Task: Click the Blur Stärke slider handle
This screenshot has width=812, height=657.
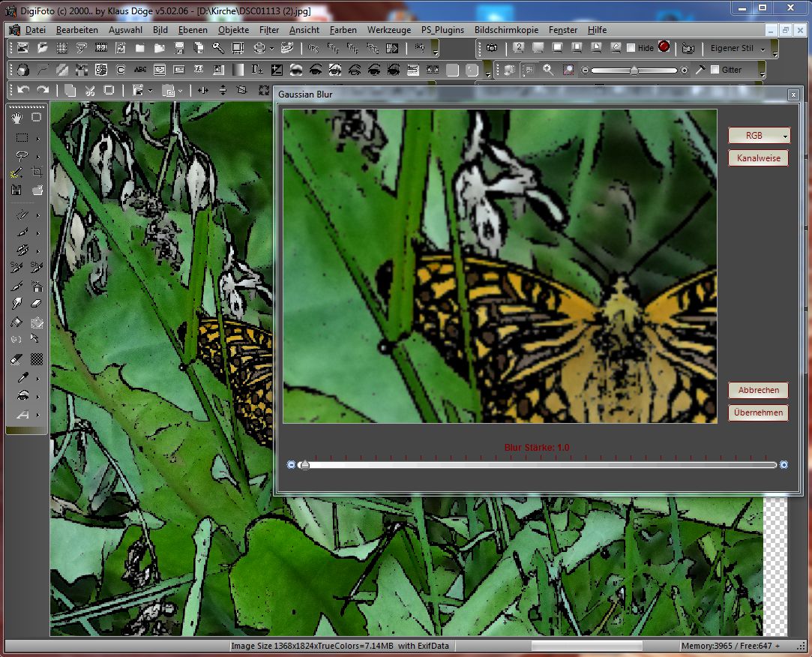Action: coord(304,465)
